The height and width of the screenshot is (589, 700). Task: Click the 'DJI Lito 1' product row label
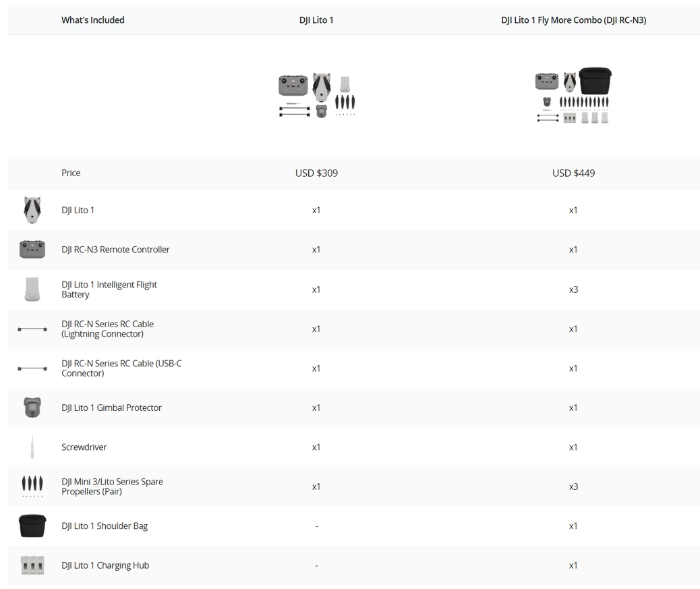pos(78,210)
